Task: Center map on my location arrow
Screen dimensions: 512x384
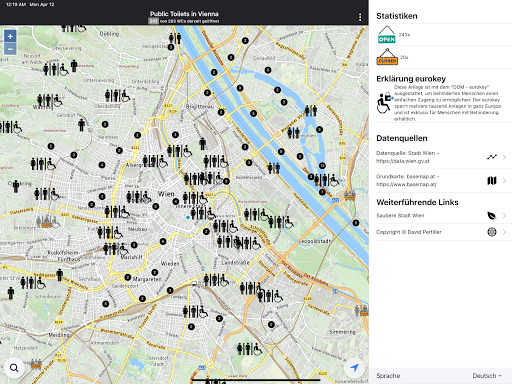Action: coord(354,368)
